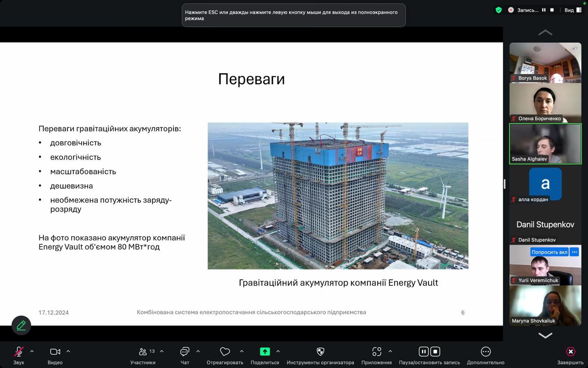This screenshot has height=368, width=588.
Task: Open the Вид view layout menu
Action: 573,10
